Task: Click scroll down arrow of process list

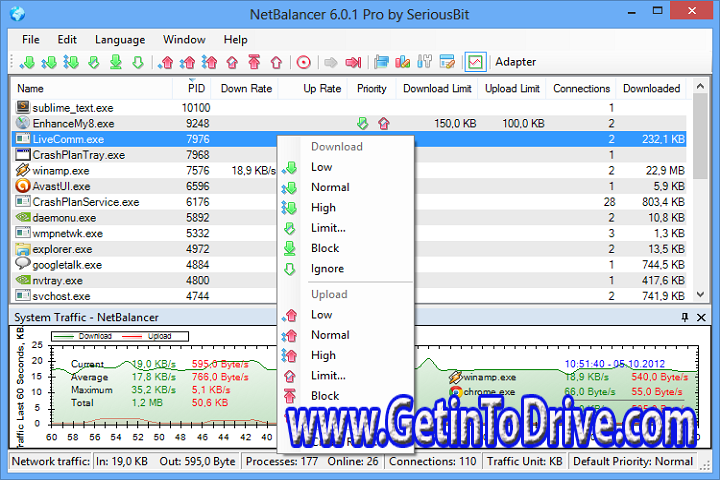Action: click(x=700, y=294)
